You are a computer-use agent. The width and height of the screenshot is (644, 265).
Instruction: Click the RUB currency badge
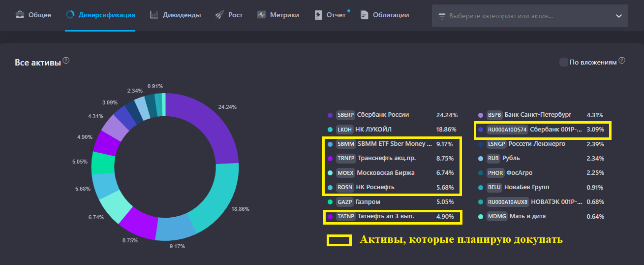click(x=493, y=159)
